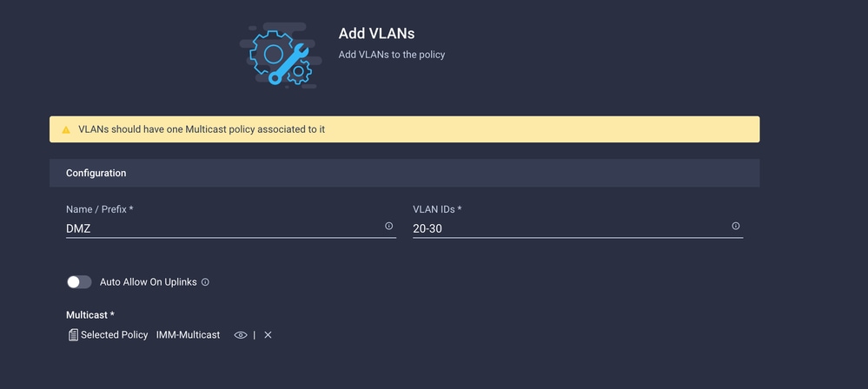Click the Selected Policy document icon
The image size is (868, 389).
pos(73,335)
